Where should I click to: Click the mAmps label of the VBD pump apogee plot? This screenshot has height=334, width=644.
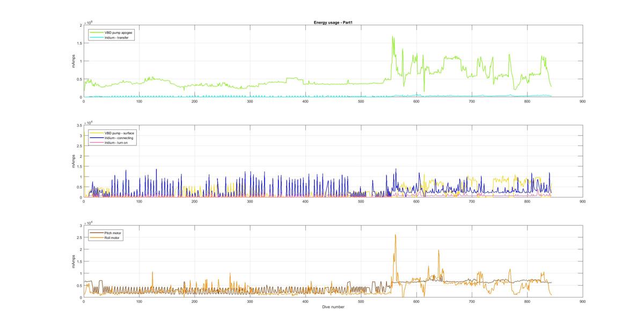point(74,61)
